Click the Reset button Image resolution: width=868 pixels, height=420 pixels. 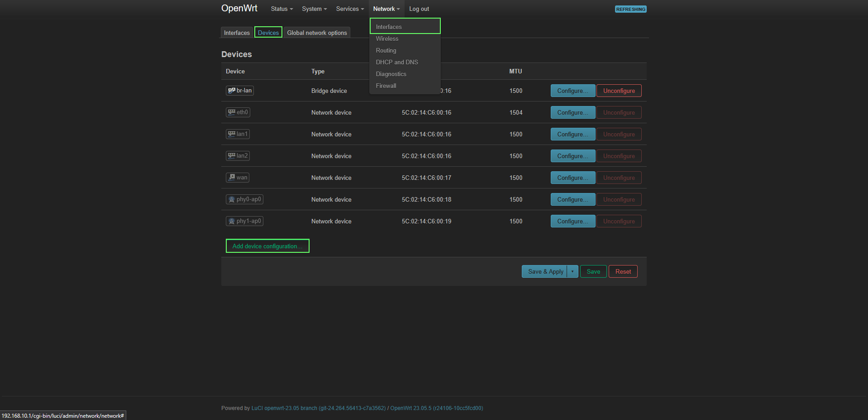point(623,271)
